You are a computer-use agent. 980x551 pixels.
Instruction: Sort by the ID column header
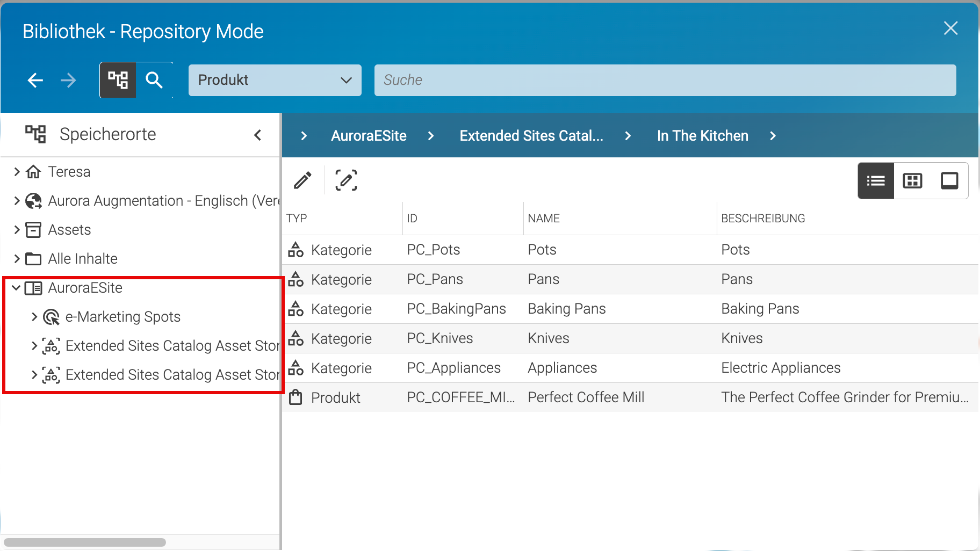click(412, 219)
